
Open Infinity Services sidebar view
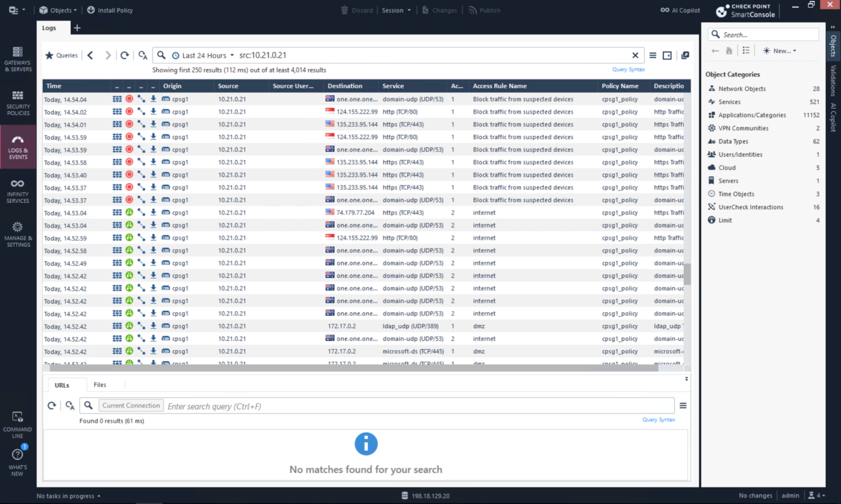click(18, 191)
